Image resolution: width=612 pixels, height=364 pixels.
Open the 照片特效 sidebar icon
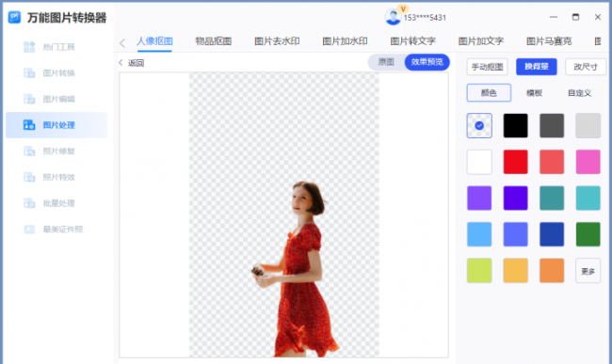click(29, 177)
